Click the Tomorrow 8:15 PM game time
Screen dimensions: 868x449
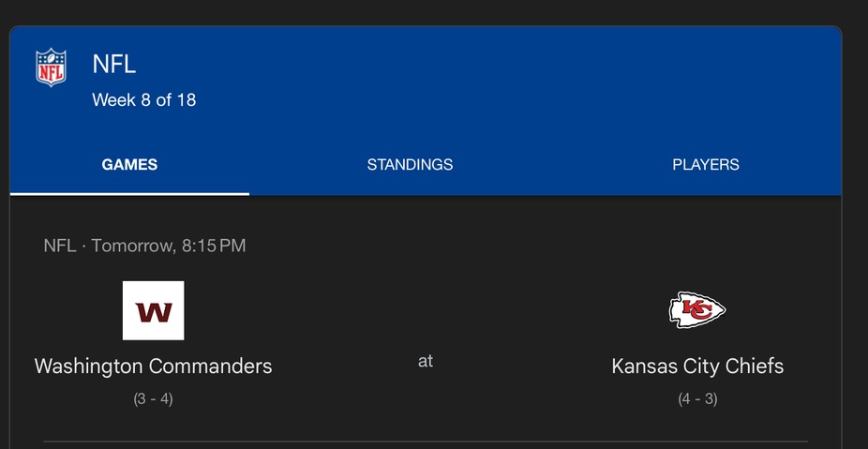pyautogui.click(x=169, y=246)
